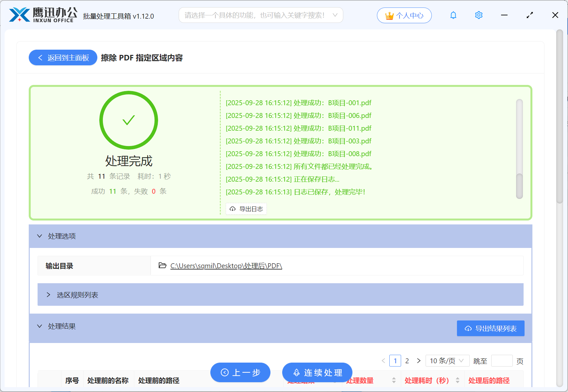Click column header 处理后的路径
The image size is (568, 392).
click(x=489, y=380)
